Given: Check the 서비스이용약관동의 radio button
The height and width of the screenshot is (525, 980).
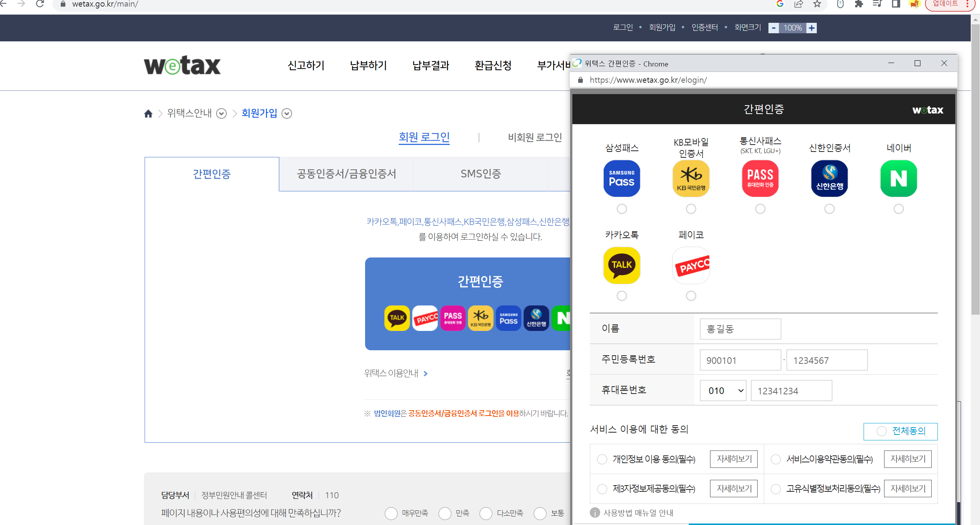Looking at the screenshot, I should [x=776, y=459].
